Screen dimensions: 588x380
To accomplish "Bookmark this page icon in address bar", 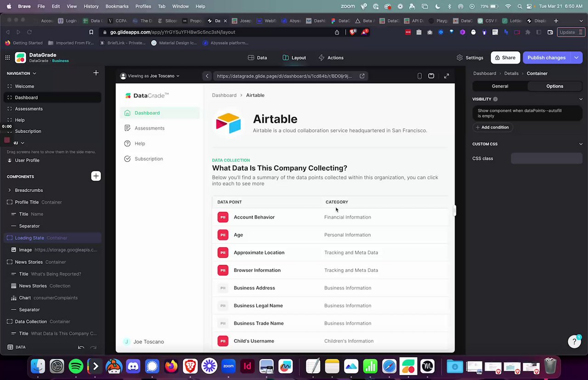I will (x=91, y=32).
